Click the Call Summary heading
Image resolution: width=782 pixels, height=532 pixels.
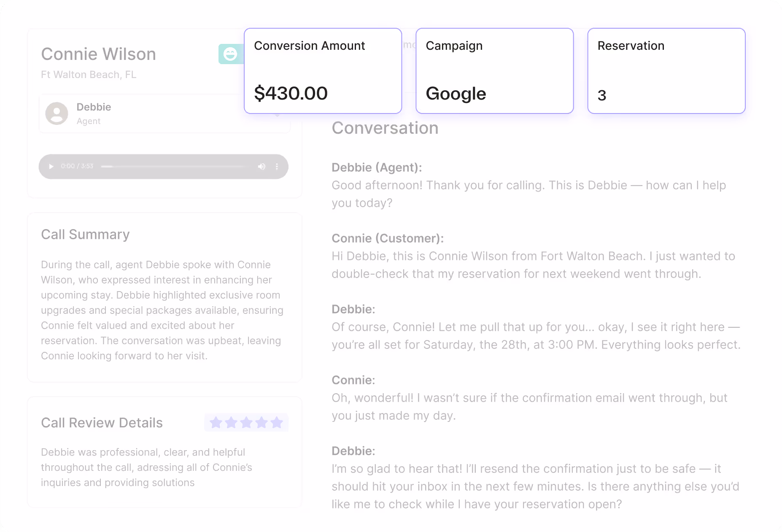click(x=85, y=235)
